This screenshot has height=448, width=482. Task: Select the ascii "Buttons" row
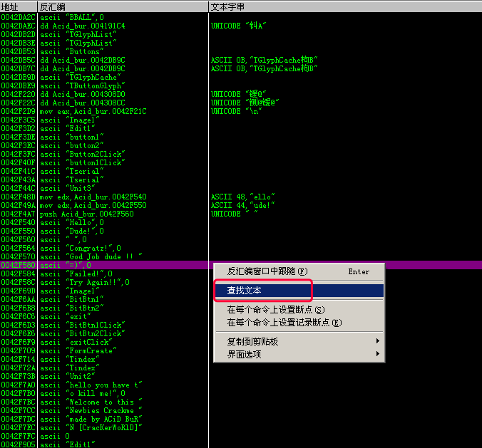coord(241,51)
